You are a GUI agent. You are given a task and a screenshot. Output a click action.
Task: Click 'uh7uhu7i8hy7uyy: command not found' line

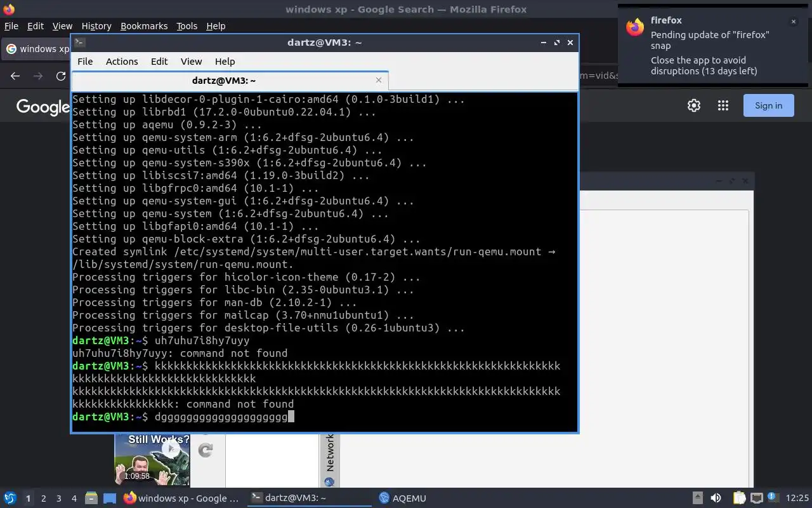click(180, 353)
